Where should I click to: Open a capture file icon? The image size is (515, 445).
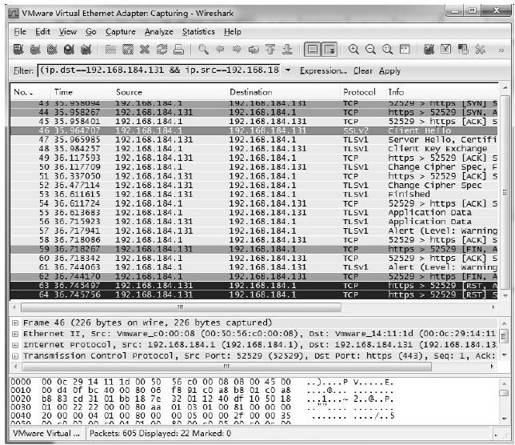pos(111,50)
